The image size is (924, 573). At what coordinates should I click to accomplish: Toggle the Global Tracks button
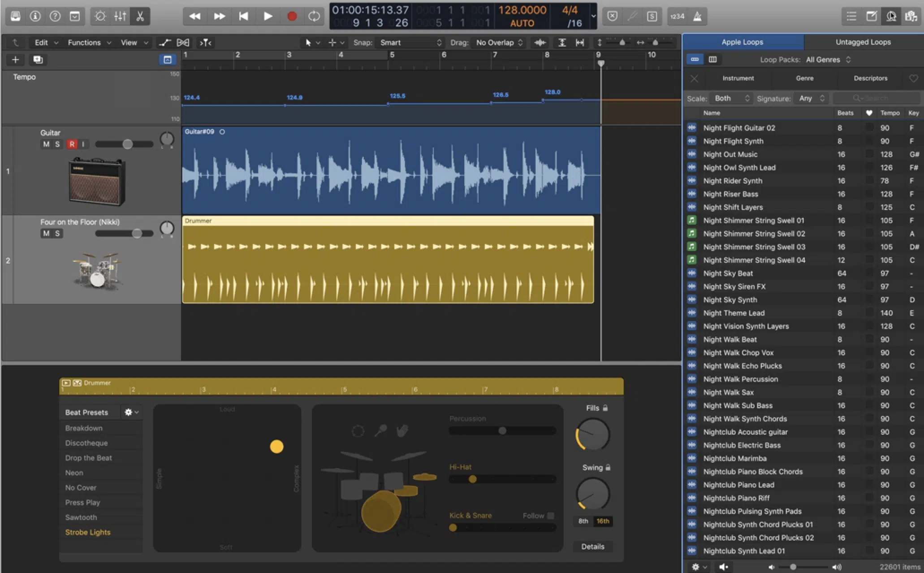(167, 60)
